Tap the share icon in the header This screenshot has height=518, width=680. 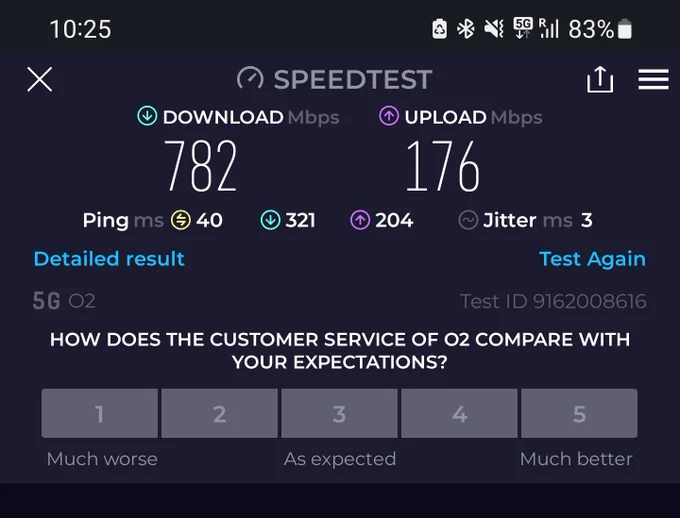[x=600, y=79]
